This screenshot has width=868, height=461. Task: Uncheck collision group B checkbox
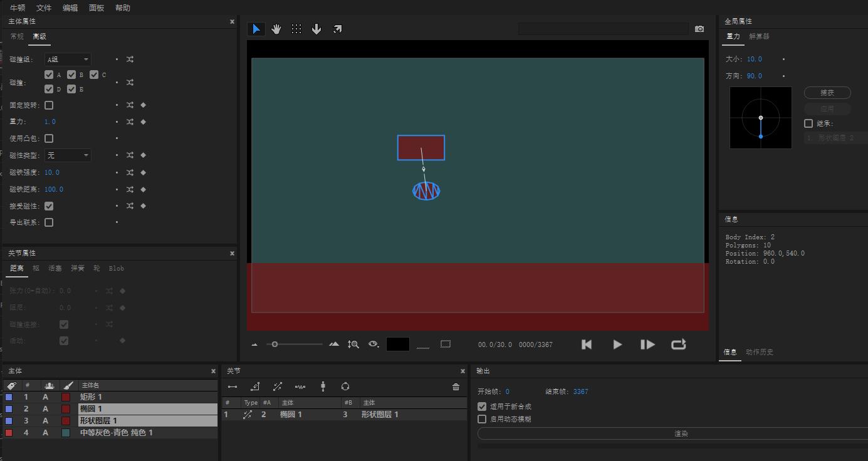pos(71,75)
